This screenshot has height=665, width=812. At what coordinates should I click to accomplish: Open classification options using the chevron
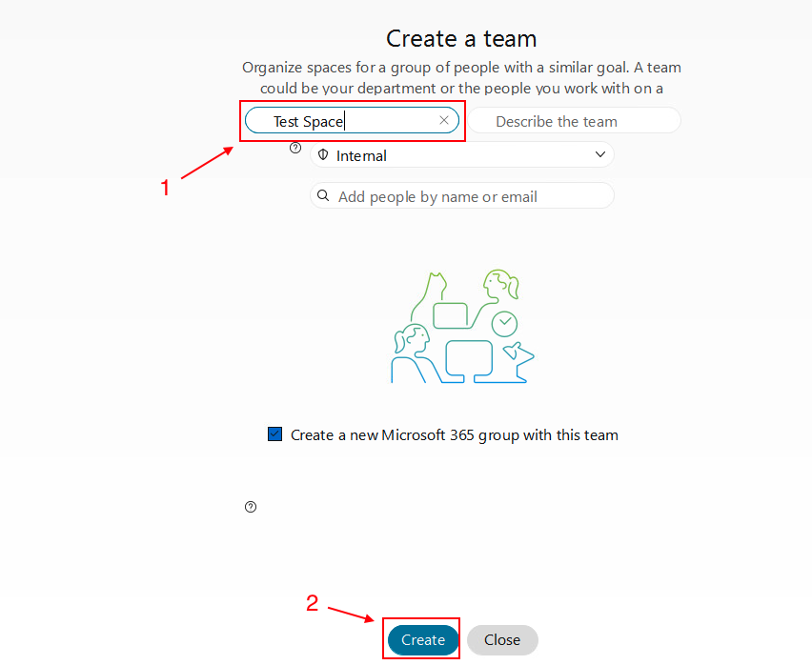point(600,154)
